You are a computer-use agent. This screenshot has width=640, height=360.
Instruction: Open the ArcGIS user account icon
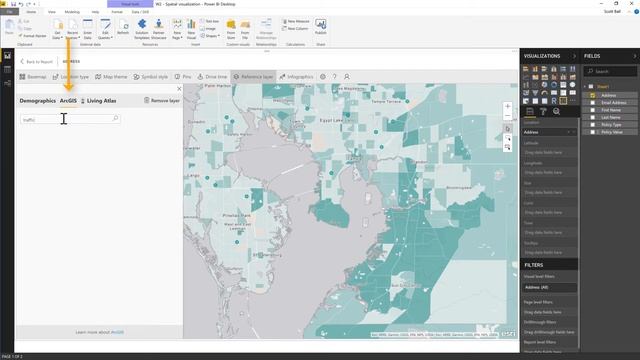(x=347, y=77)
